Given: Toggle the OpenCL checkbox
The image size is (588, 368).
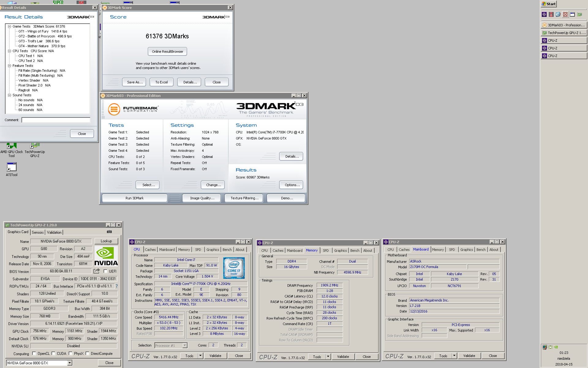Looking at the screenshot, I should pos(34,354).
